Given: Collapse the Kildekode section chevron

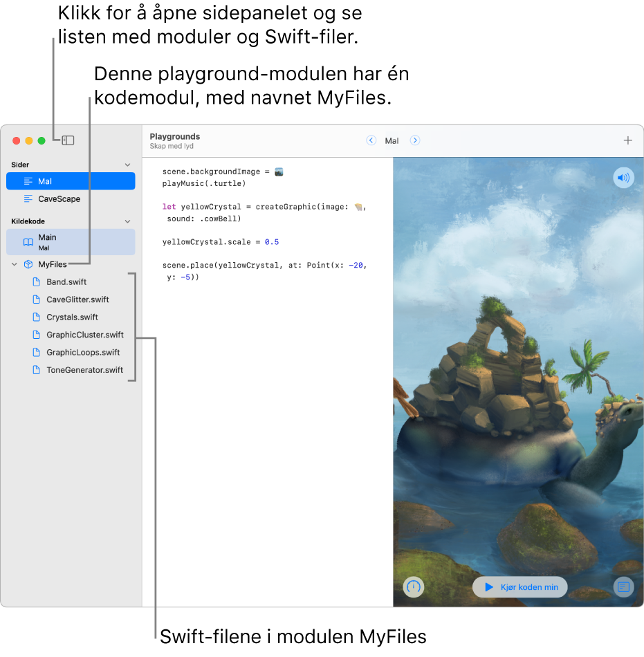Looking at the screenshot, I should click(x=127, y=221).
